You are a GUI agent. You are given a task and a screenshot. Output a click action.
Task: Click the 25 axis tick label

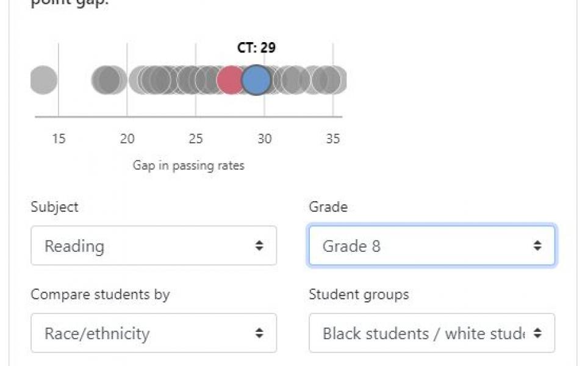click(x=196, y=138)
